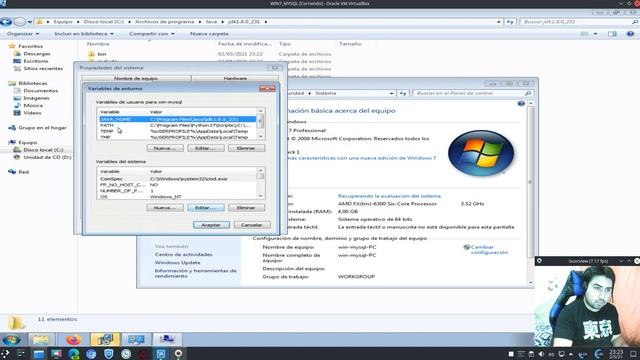Screen dimensions: 640x360
Task: Select Descargas in Favoritos sidebar
Action: coord(37,53)
